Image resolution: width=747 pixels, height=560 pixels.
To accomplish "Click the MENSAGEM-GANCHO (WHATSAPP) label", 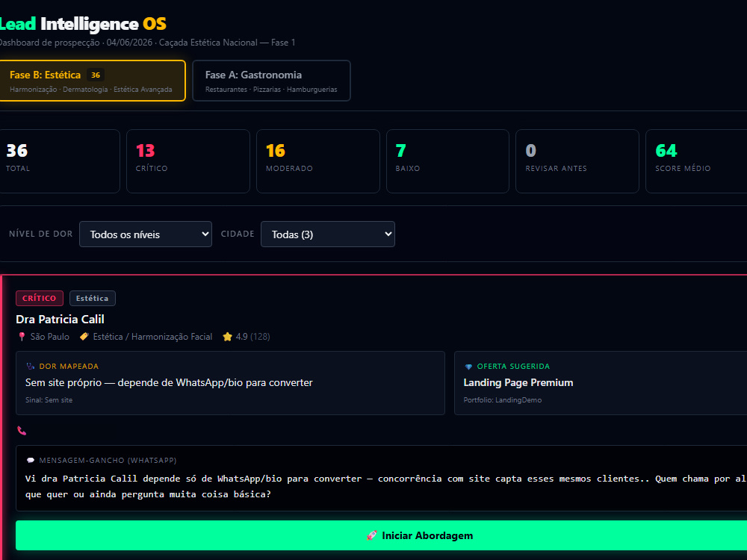I will [x=108, y=461].
